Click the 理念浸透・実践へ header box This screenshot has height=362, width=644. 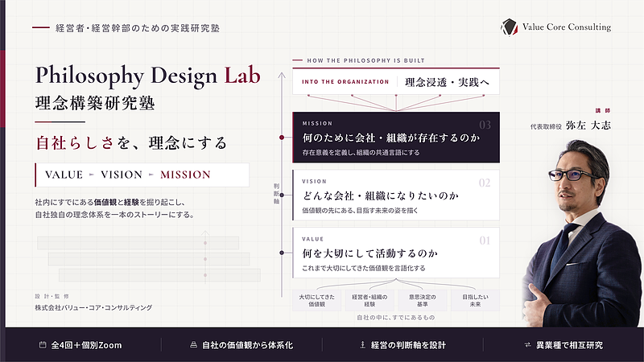[x=396, y=81]
